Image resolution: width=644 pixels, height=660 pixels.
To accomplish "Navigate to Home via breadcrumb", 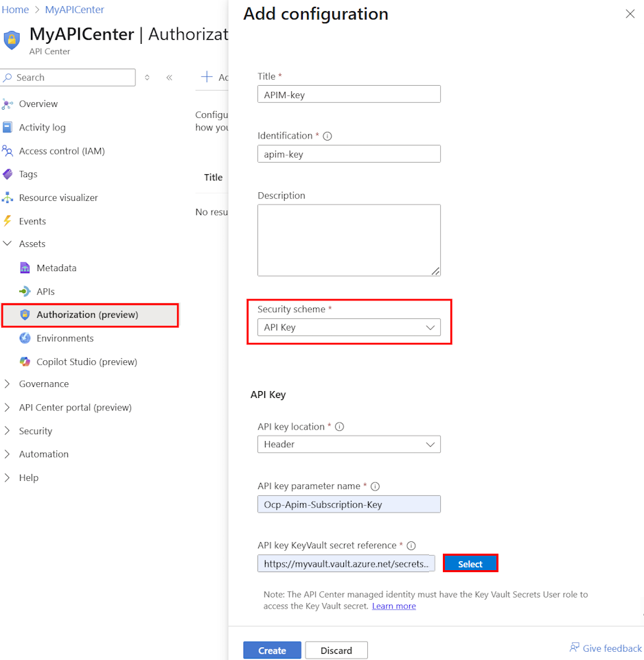I will (15, 9).
